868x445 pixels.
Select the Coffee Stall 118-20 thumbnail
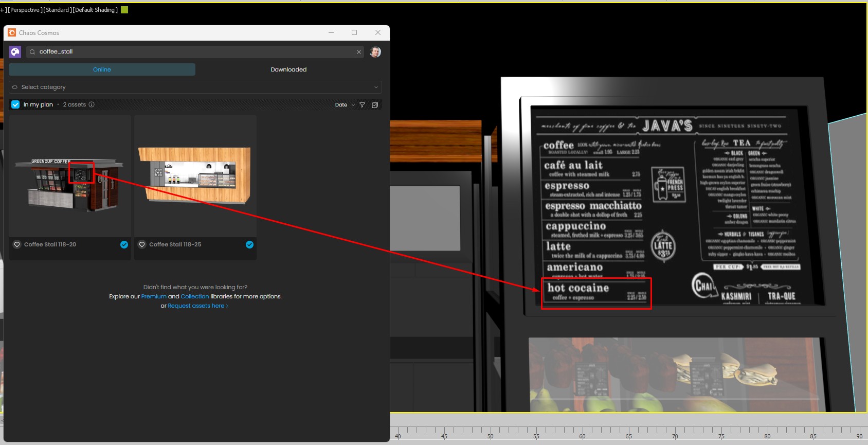pyautogui.click(x=70, y=176)
